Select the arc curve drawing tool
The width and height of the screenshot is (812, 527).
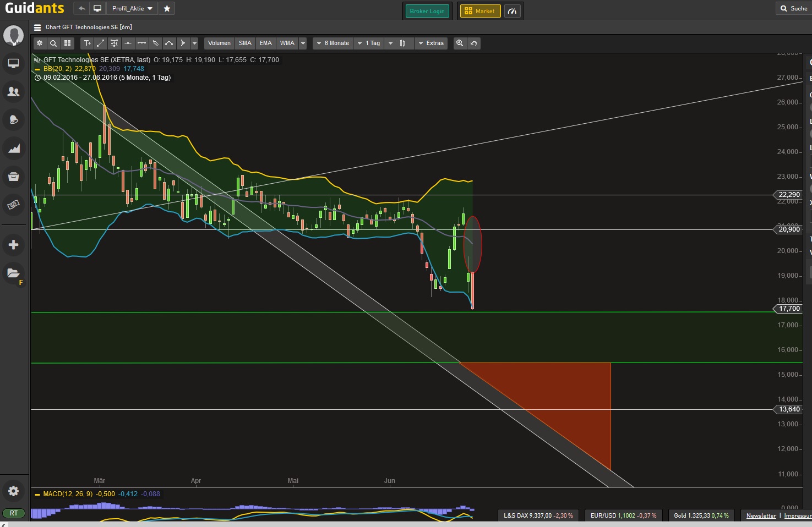170,43
